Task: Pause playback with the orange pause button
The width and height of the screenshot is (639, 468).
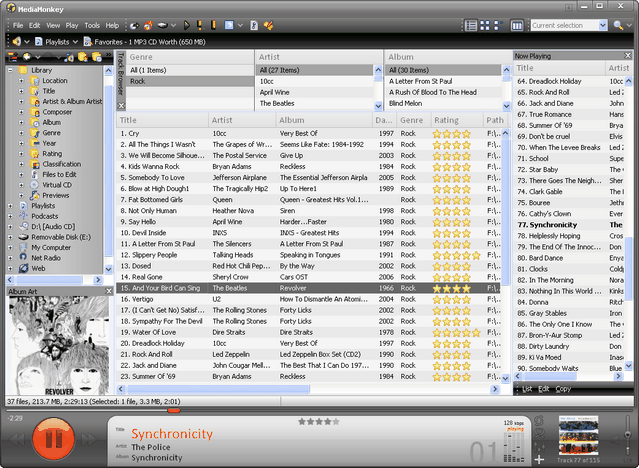Action: coord(53,439)
